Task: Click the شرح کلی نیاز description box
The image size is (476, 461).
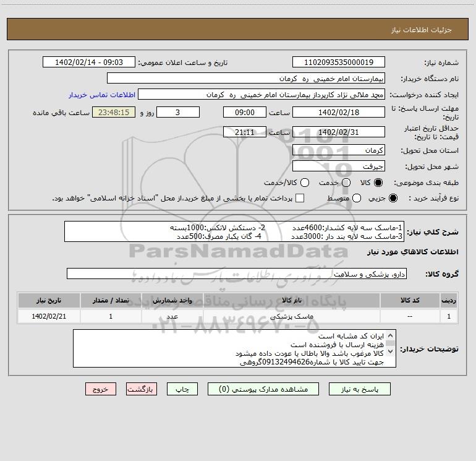Action: point(234,231)
